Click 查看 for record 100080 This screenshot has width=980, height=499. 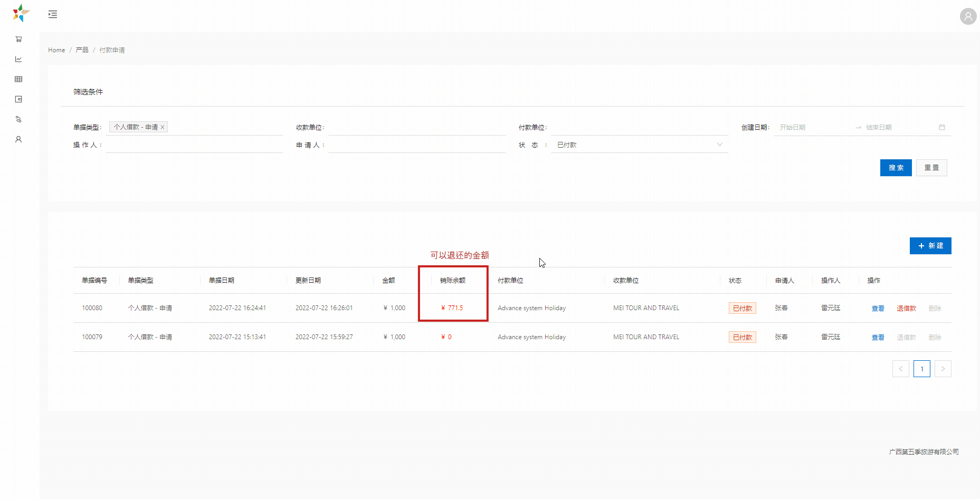tap(878, 308)
